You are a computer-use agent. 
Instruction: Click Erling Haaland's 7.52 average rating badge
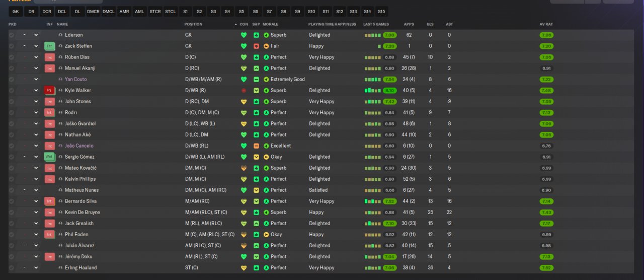click(546, 268)
